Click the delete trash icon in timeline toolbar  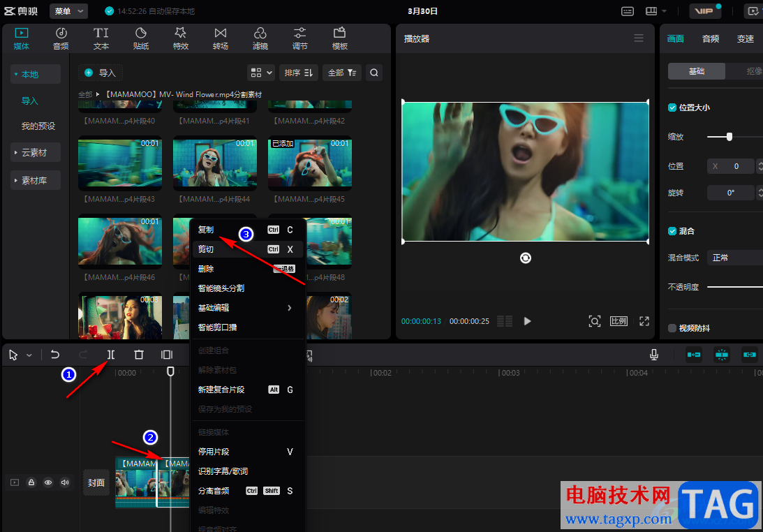139,355
